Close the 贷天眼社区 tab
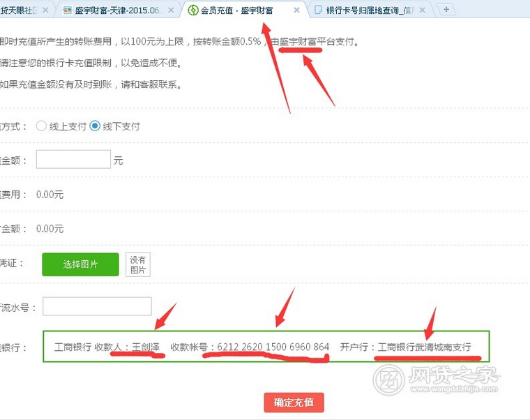 [45, 10]
